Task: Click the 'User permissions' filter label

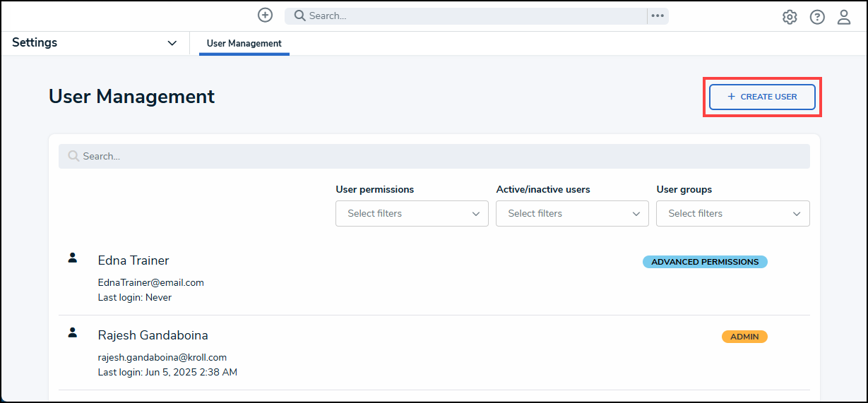Action: (x=374, y=189)
